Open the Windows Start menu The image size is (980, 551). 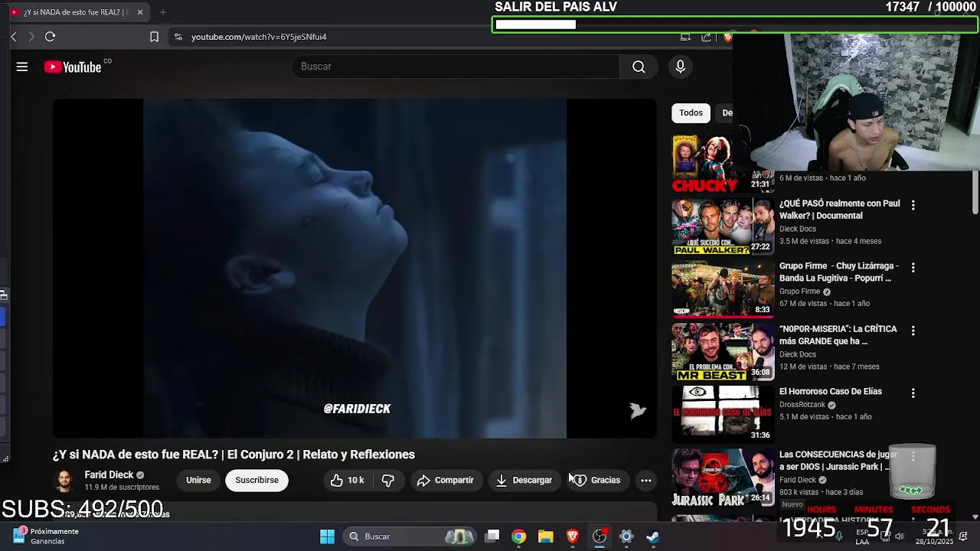327,536
